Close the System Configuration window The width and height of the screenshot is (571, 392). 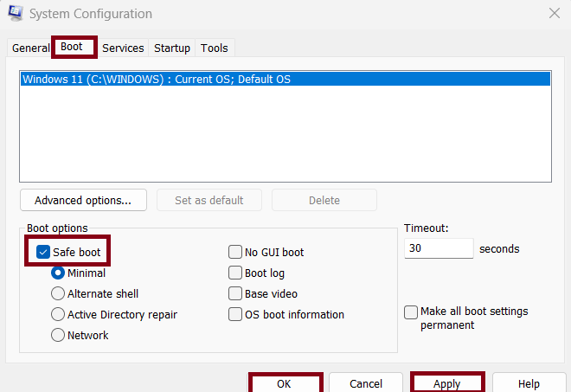(555, 14)
